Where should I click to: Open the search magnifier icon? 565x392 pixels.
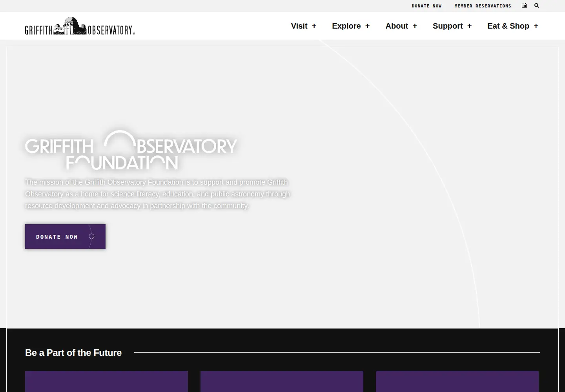(537, 5)
